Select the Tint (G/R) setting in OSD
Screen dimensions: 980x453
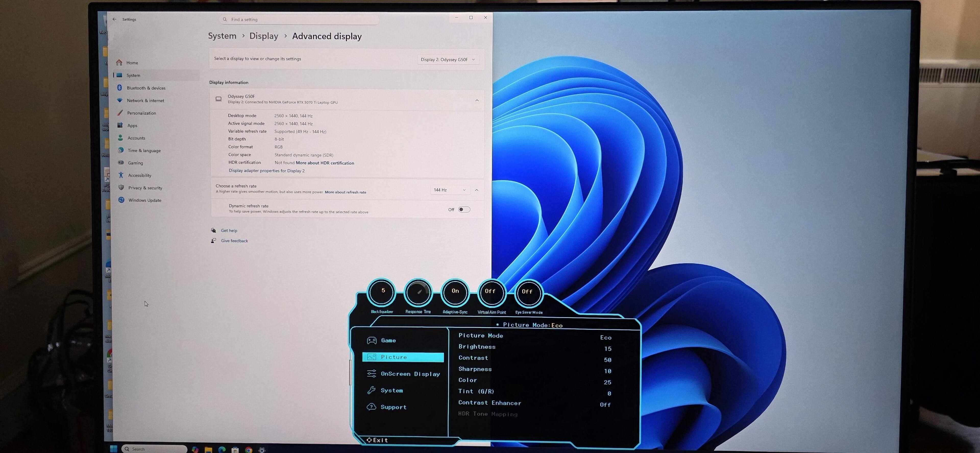[534, 392]
